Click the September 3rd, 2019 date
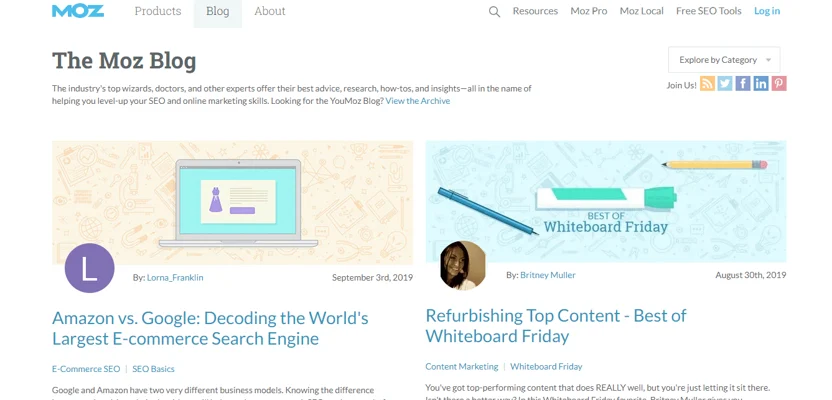The image size is (832, 400). (x=372, y=277)
